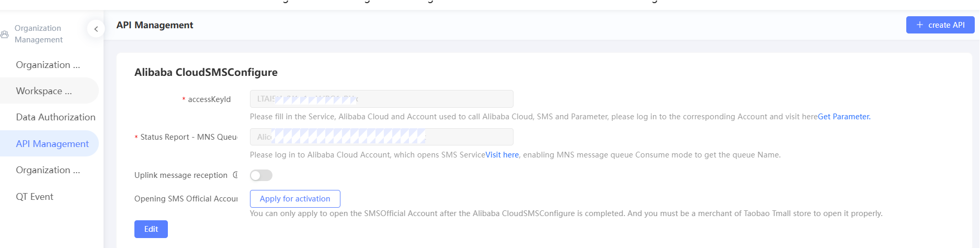980x248 pixels.
Task: Click the create API button
Action: coord(940,25)
